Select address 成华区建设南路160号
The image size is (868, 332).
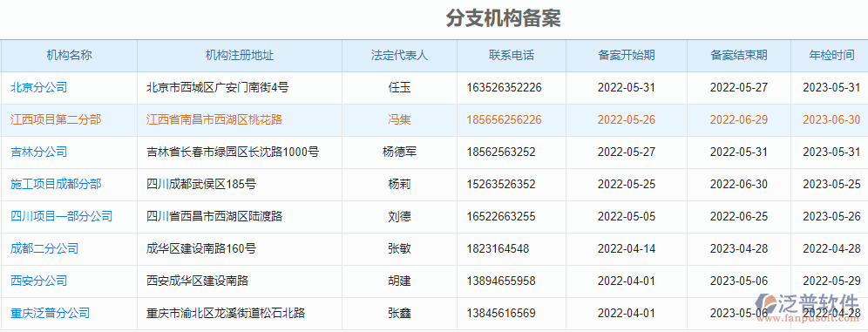201,248
